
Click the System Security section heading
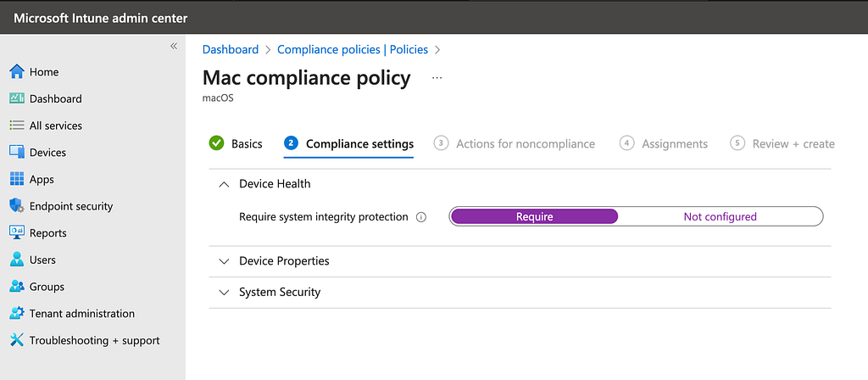[280, 292]
